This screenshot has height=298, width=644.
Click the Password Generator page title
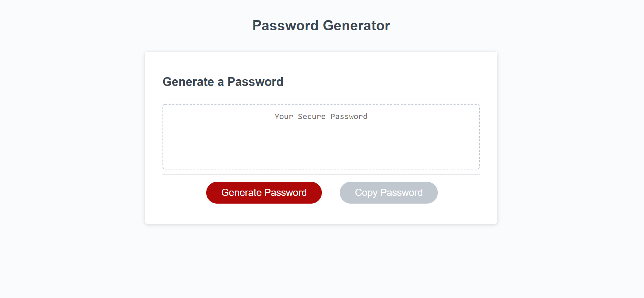pos(321,25)
